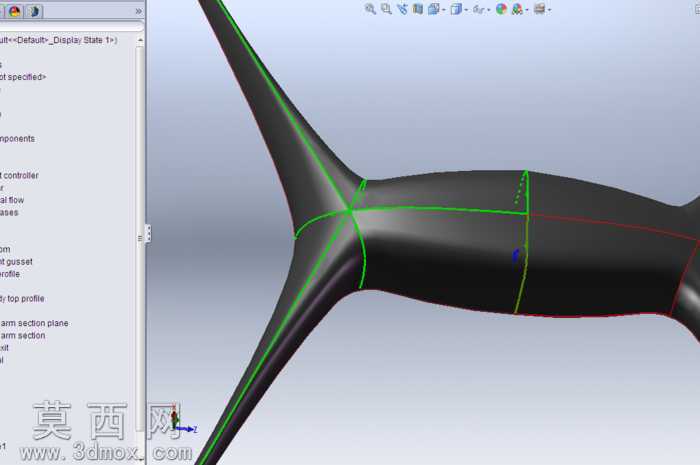This screenshot has height=465, width=700.
Task: Open the View Orientation icon
Action: point(433,9)
